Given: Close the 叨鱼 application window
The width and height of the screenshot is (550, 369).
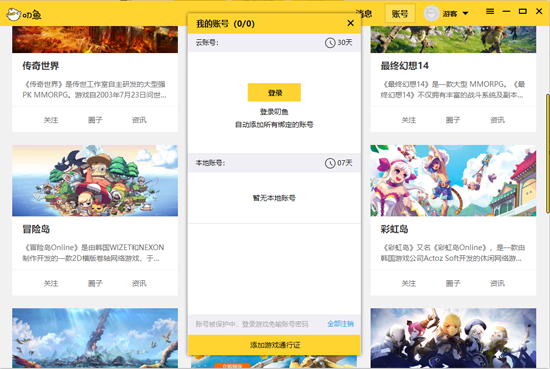Looking at the screenshot, I should [539, 12].
